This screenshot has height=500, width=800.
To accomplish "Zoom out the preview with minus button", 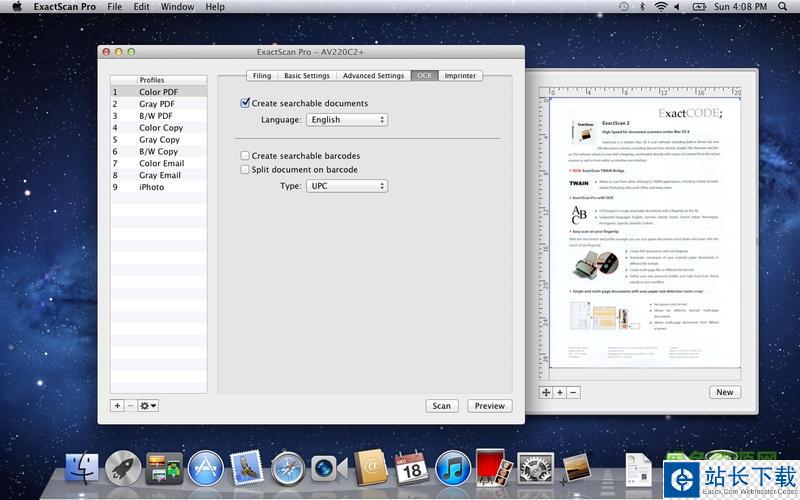I will tap(572, 393).
